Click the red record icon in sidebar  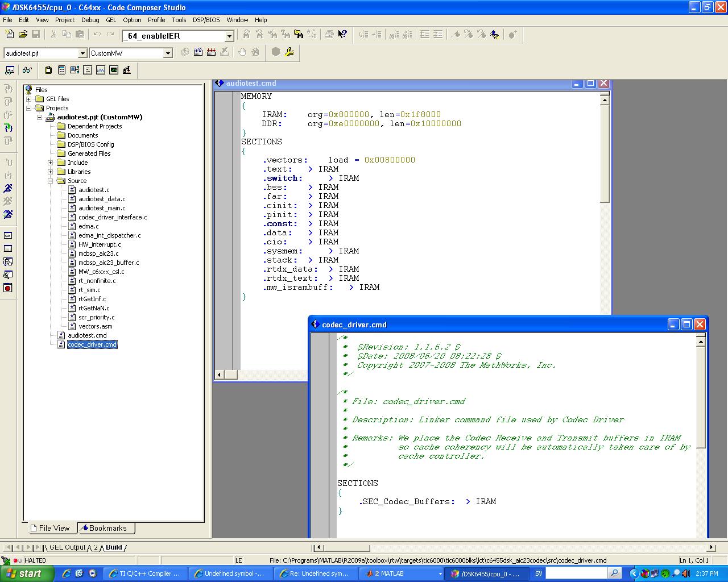point(8,288)
